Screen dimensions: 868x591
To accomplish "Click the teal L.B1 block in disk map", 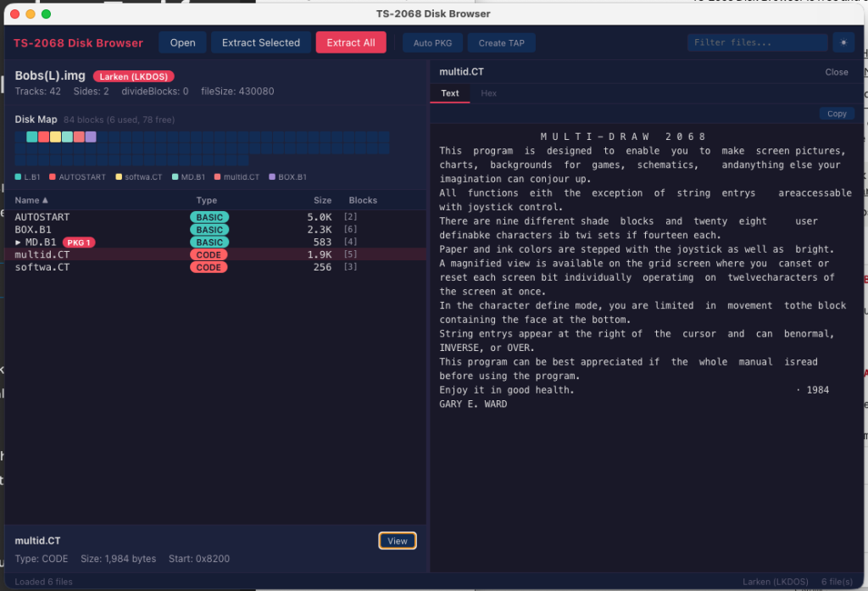I will click(32, 137).
